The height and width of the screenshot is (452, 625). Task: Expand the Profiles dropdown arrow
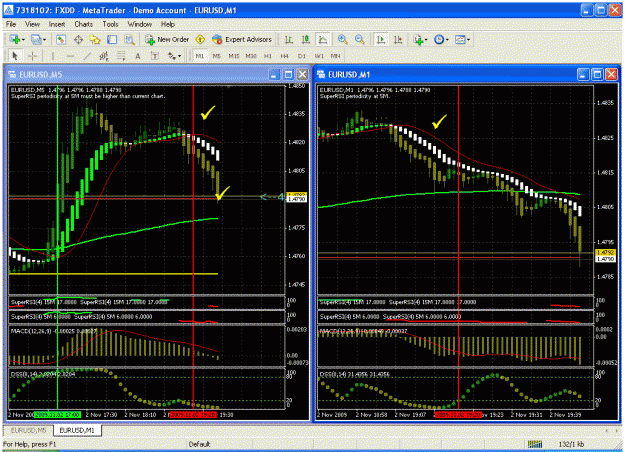(44, 39)
